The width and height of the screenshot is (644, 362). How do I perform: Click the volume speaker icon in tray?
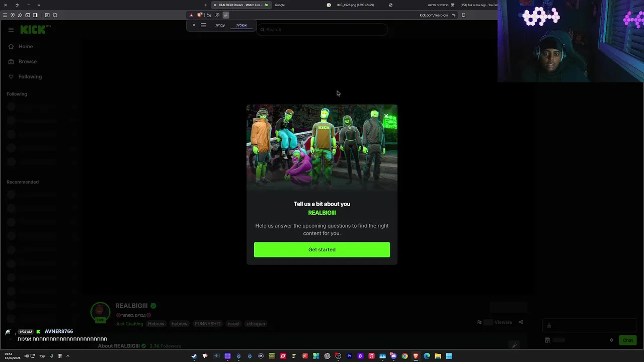point(27,356)
